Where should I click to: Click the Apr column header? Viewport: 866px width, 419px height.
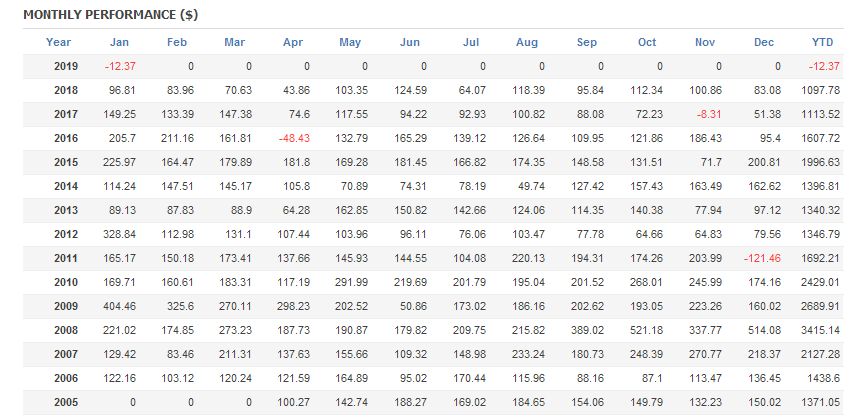[291, 42]
